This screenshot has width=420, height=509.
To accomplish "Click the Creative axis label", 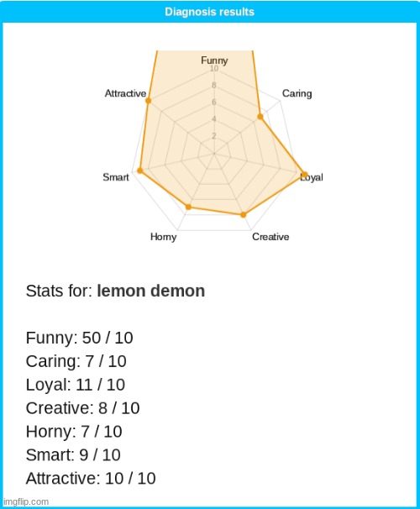I will pos(270,237).
